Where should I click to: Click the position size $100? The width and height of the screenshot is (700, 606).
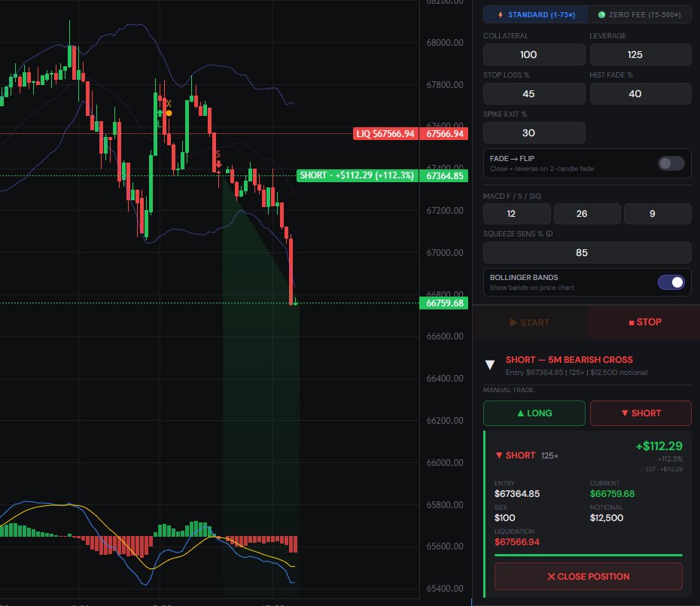(x=505, y=518)
